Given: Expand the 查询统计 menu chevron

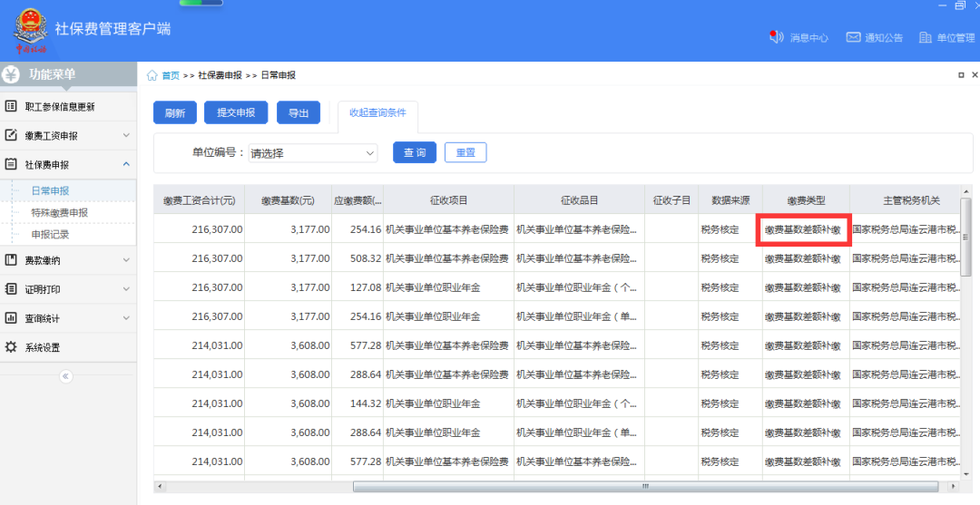Looking at the screenshot, I should (126, 317).
